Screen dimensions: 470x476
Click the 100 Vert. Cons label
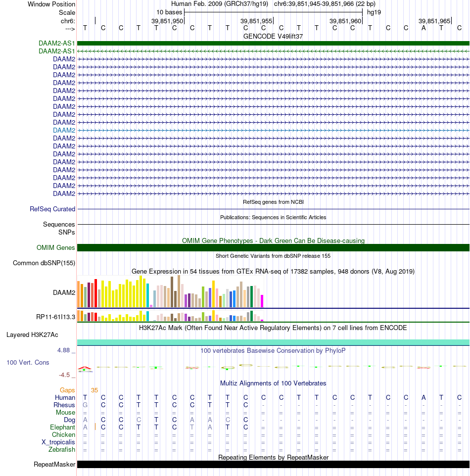tap(28, 363)
